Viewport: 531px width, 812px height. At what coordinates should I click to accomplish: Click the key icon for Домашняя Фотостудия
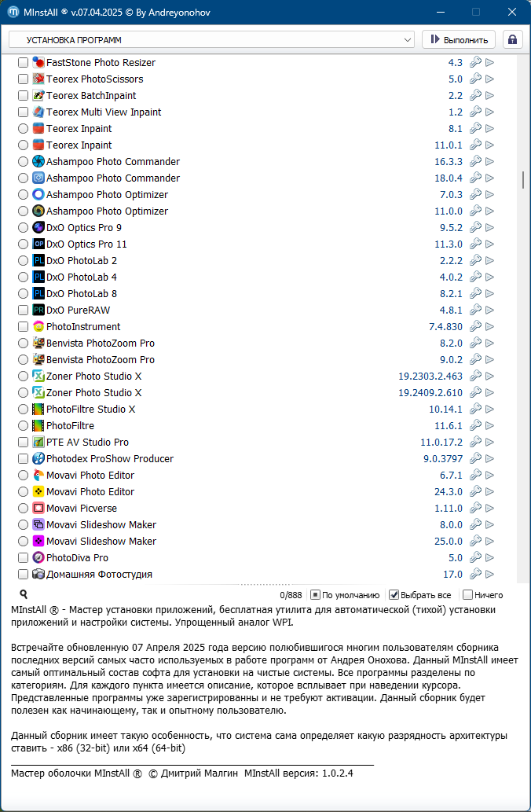point(476,575)
